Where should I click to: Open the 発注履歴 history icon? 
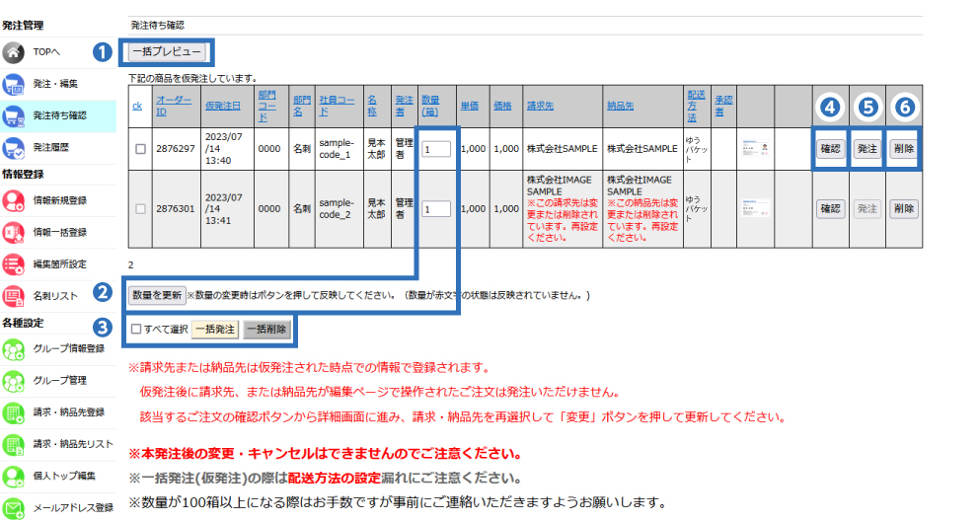click(14, 148)
